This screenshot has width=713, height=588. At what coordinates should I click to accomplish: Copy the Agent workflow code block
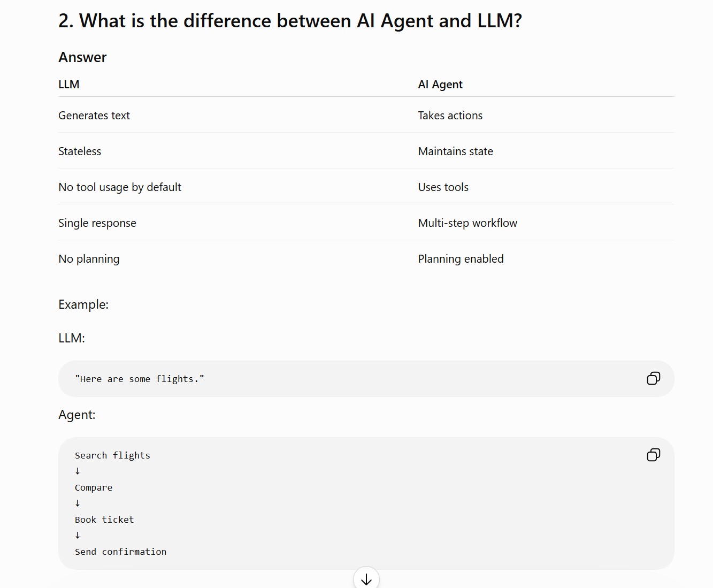click(653, 455)
